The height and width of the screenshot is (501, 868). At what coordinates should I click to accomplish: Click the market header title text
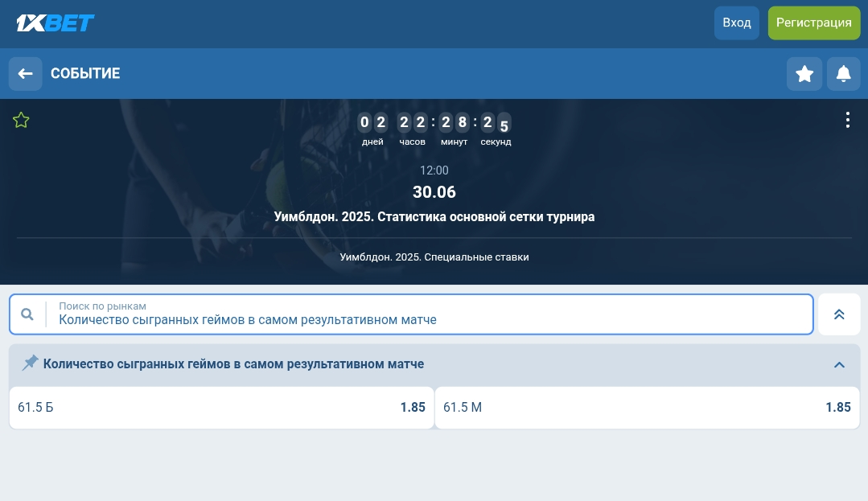(233, 364)
